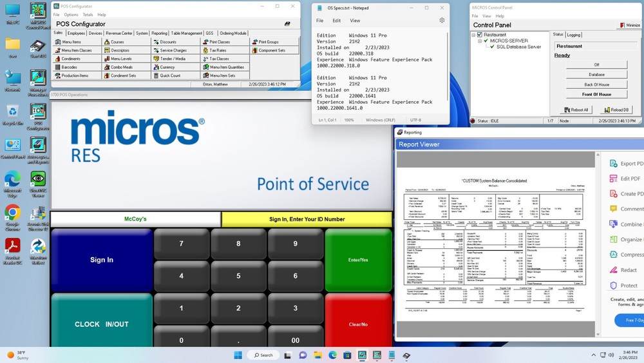Open the Logging tab in Control Panel

(574, 35)
